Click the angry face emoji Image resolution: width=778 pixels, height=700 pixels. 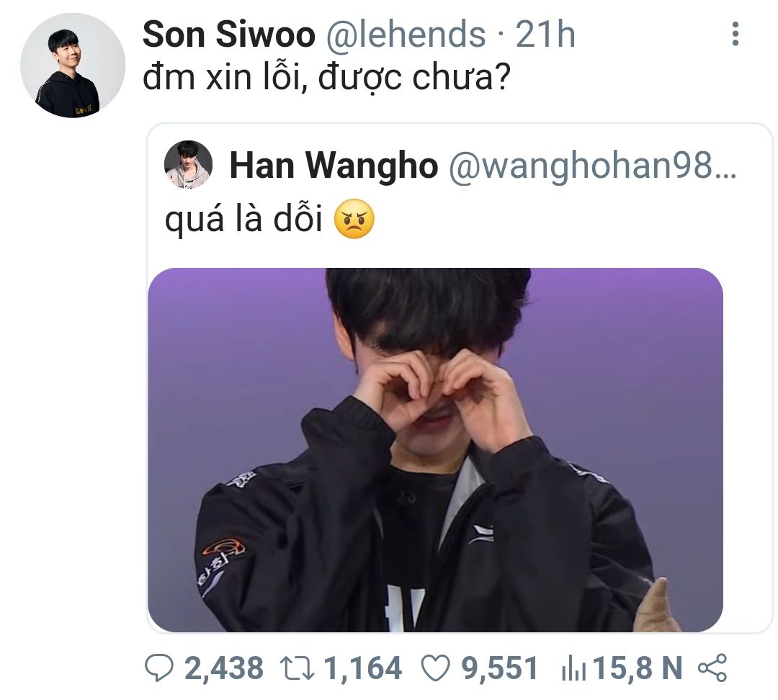[354, 219]
